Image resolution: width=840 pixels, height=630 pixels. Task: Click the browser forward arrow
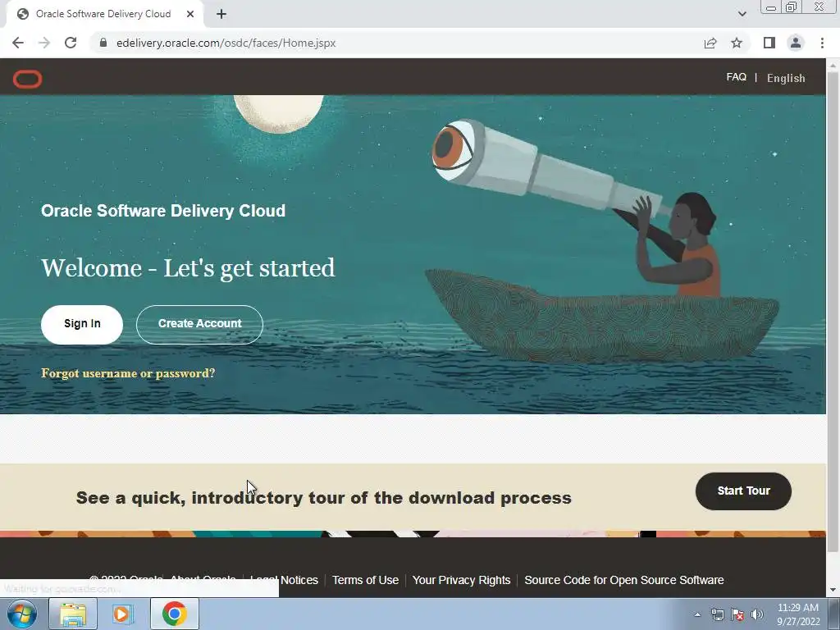[44, 43]
